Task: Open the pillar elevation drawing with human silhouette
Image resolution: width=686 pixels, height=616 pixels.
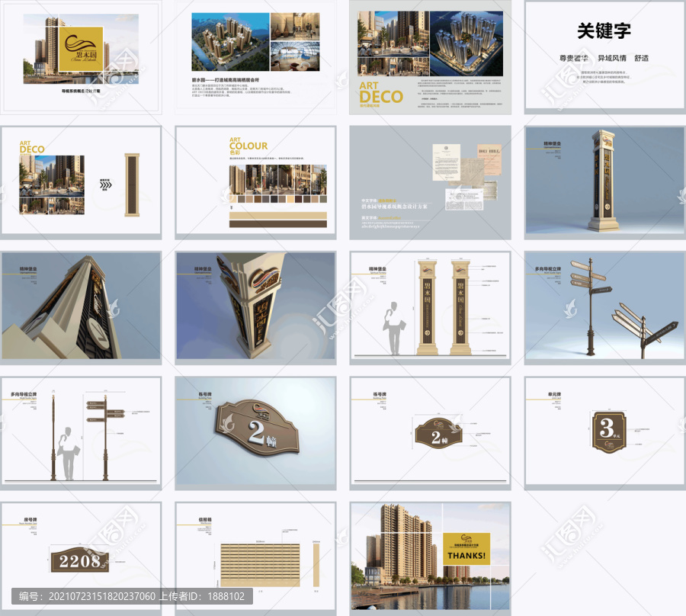Action: [x=430, y=308]
